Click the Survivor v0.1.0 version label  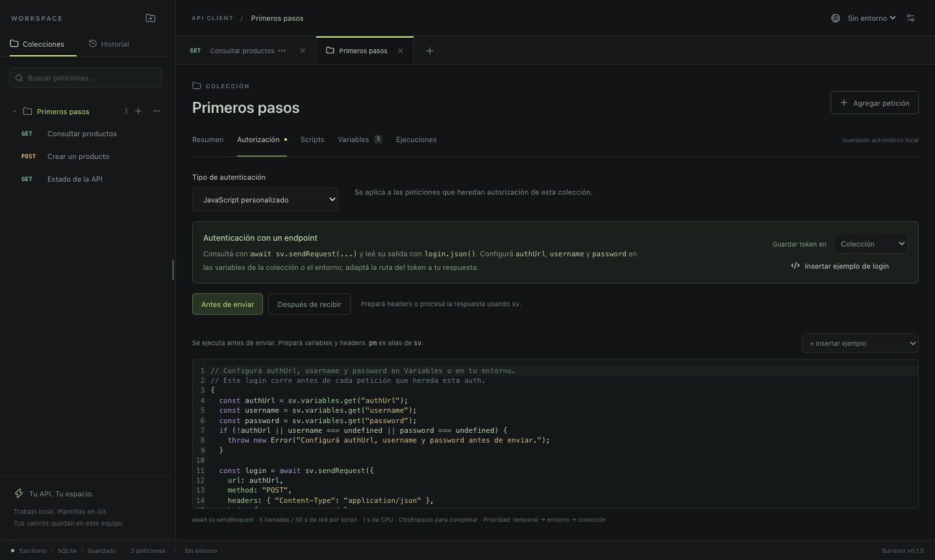click(903, 551)
